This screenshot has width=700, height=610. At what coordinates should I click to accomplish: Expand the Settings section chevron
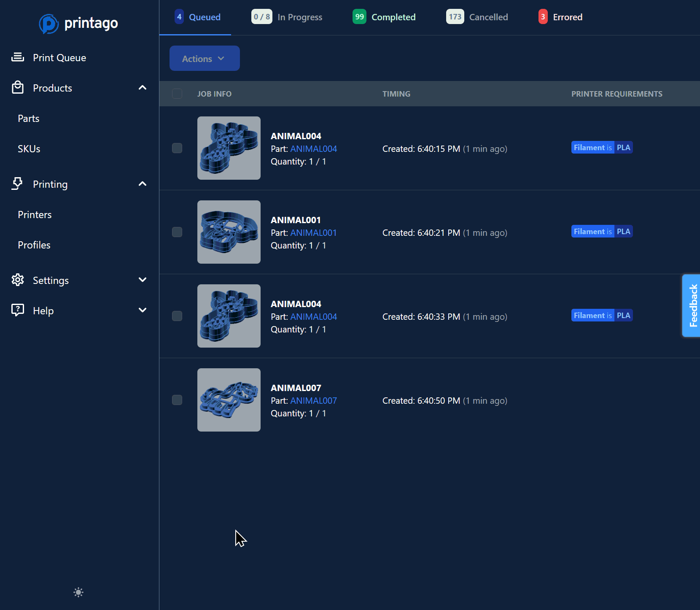pyautogui.click(x=143, y=280)
